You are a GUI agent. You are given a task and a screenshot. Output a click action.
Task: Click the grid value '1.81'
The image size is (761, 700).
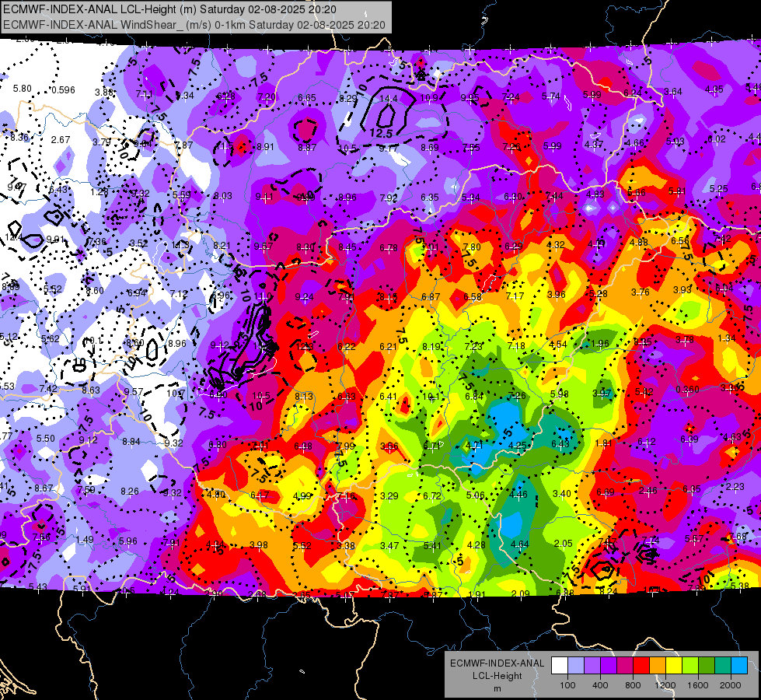pos(603,443)
